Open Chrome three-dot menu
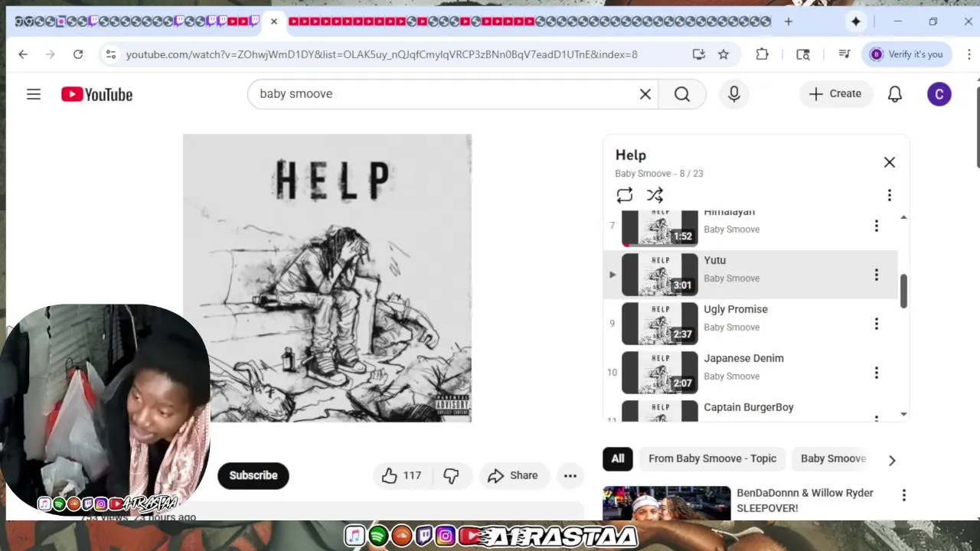Screen dimensions: 980x551 click(x=969, y=54)
